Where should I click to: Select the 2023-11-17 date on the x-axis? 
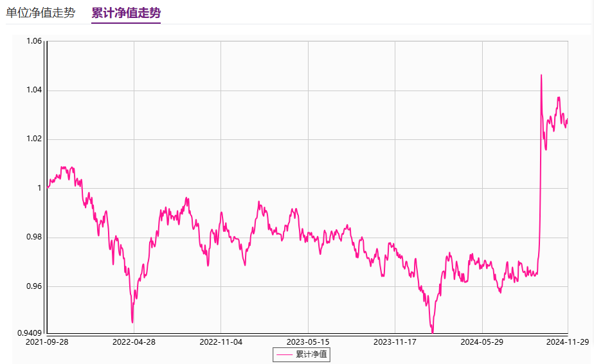click(x=395, y=342)
